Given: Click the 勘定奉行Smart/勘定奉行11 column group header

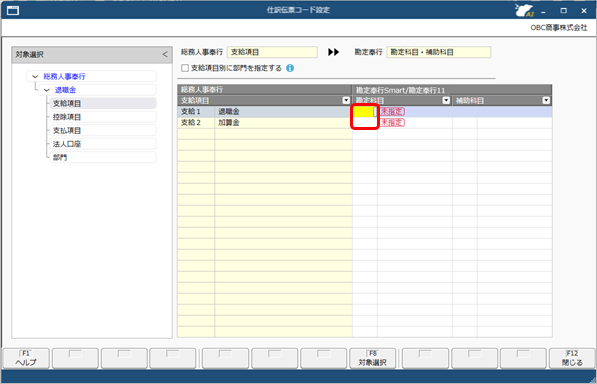Looking at the screenshot, I should [x=452, y=90].
